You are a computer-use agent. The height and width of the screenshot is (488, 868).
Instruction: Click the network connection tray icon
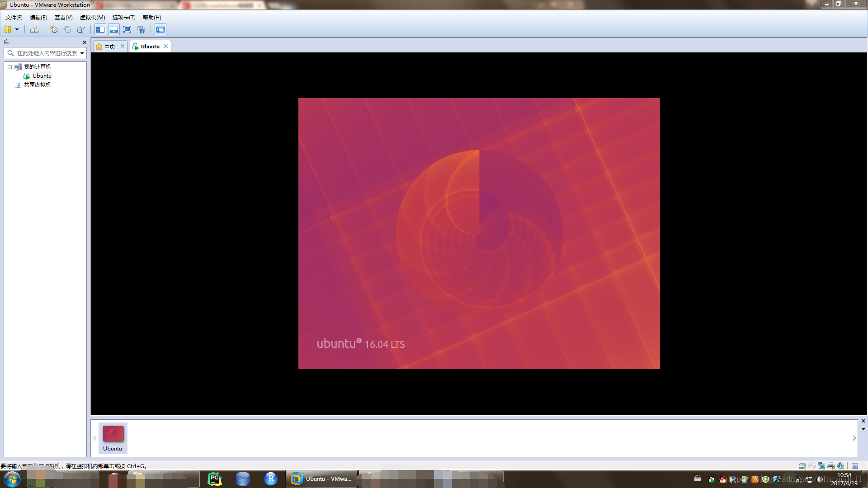coord(809,479)
